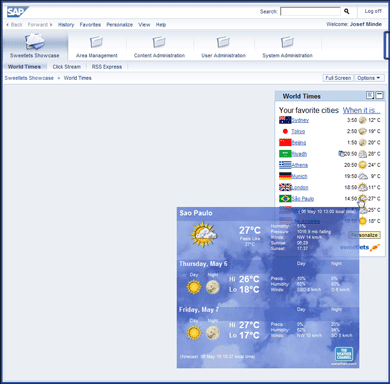Open the Content Administration folder icon

pyautogui.click(x=159, y=42)
